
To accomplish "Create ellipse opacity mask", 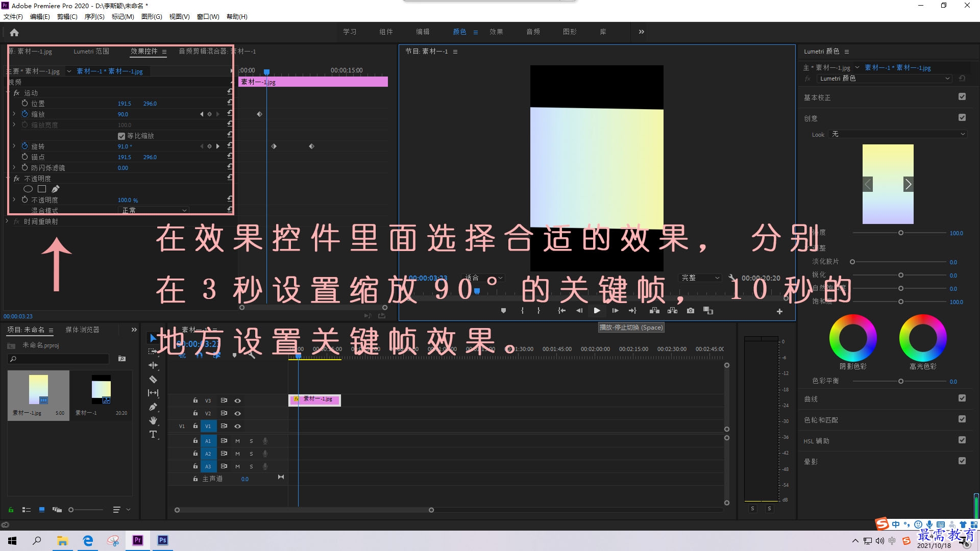I will coord(28,189).
